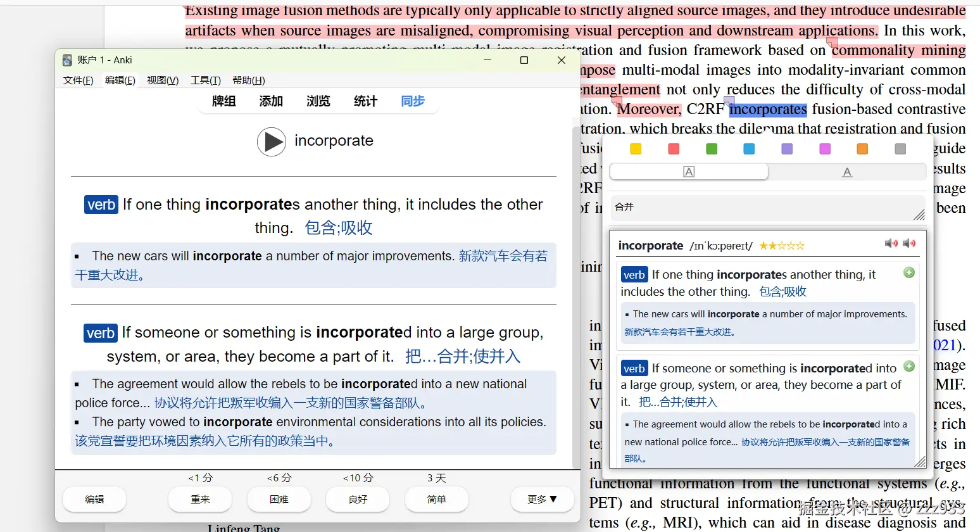
Task: Click 编辑 to edit the current card
Action: click(x=94, y=500)
